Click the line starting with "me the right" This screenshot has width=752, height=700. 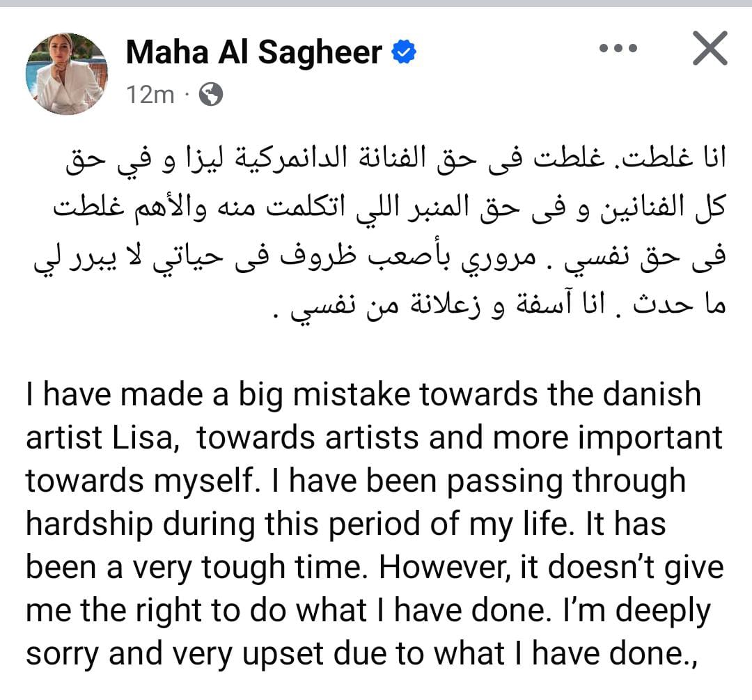[368, 612]
